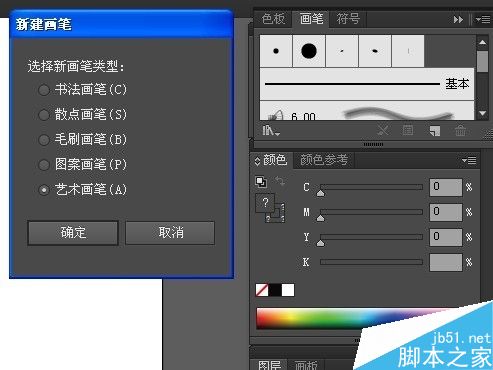Choose the fifth faint brush thumbnail
The height and width of the screenshot is (370, 493).
tap(408, 51)
